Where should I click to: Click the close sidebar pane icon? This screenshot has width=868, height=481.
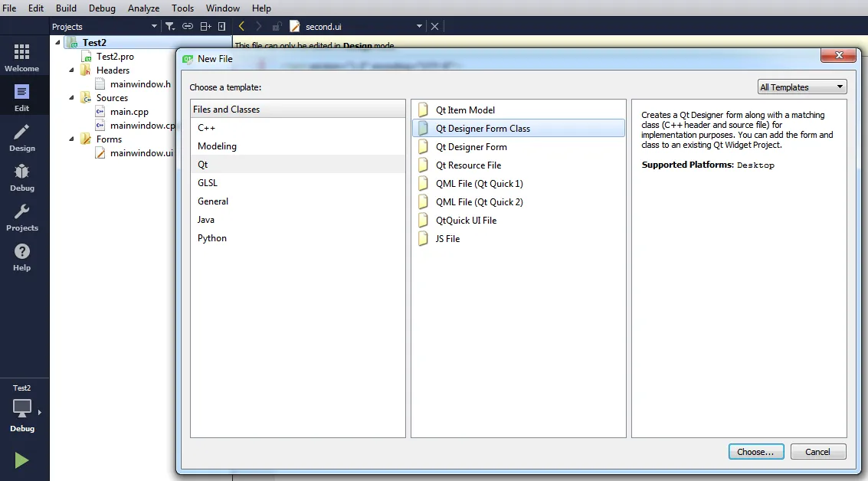coord(221,26)
